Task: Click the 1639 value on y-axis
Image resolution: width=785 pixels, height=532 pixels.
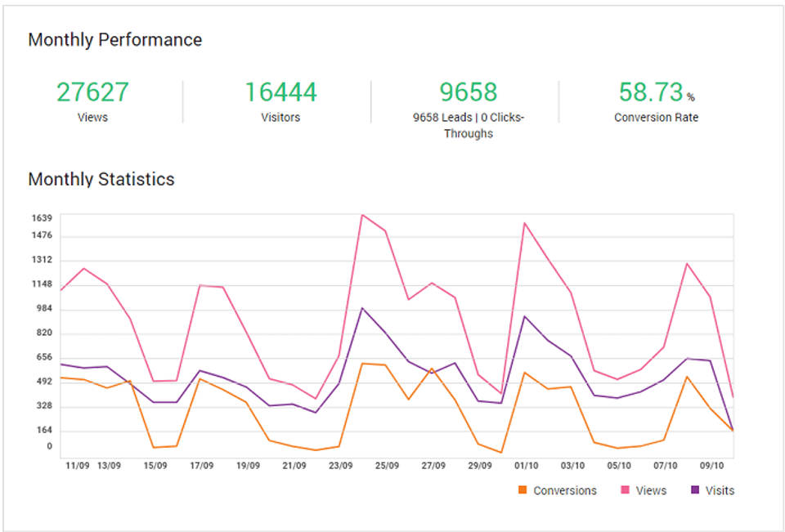Action: coord(43,218)
